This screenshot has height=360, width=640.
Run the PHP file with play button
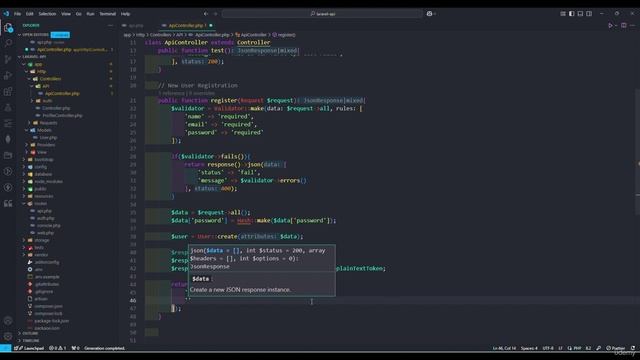point(611,25)
